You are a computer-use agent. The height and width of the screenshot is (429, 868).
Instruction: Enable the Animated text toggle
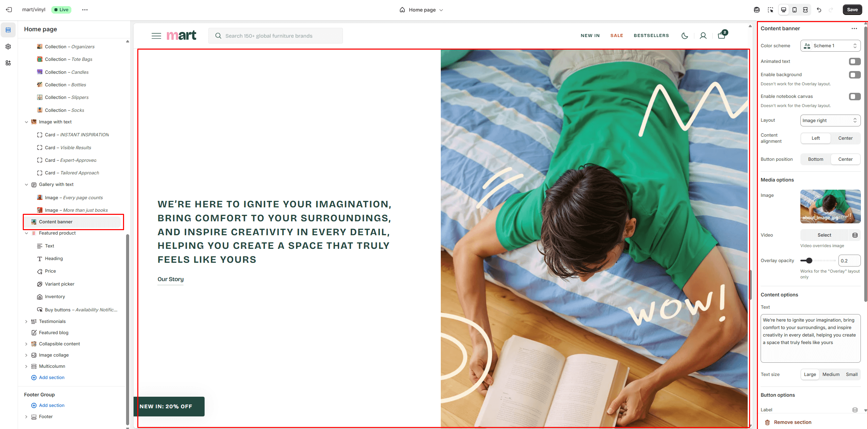(854, 62)
